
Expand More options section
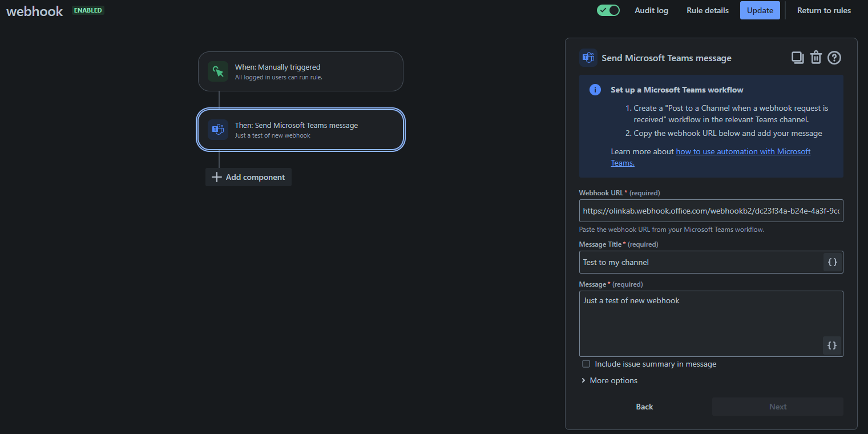[609, 380]
